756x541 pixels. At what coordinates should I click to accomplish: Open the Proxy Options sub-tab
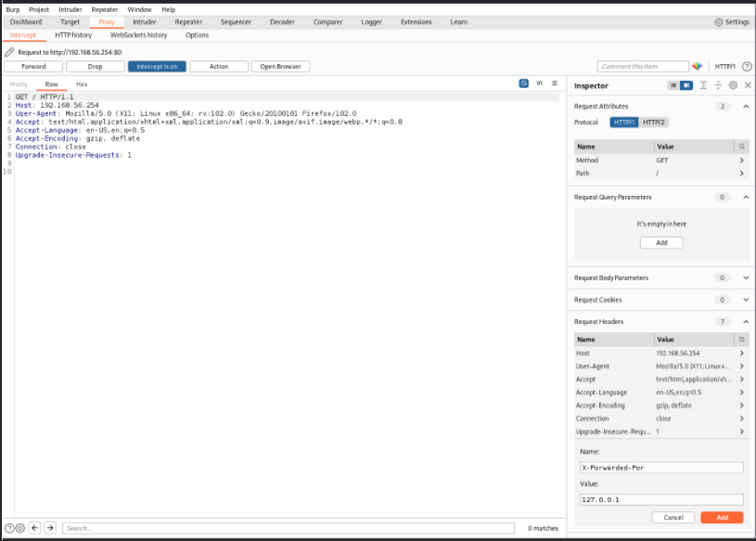click(x=198, y=35)
